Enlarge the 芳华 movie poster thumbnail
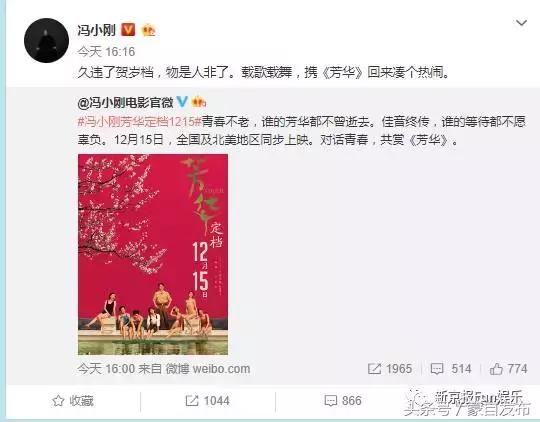The height and width of the screenshot is (422, 540). click(x=153, y=254)
